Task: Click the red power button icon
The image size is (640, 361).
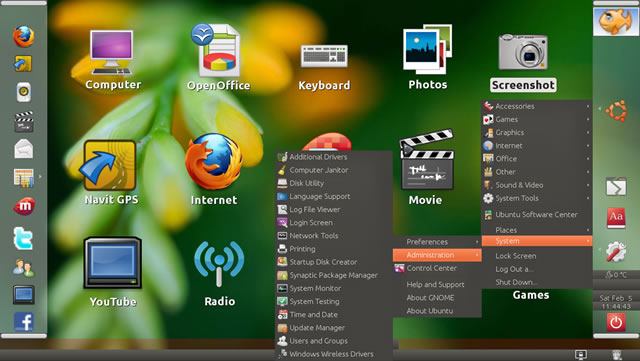Action: coord(616,322)
